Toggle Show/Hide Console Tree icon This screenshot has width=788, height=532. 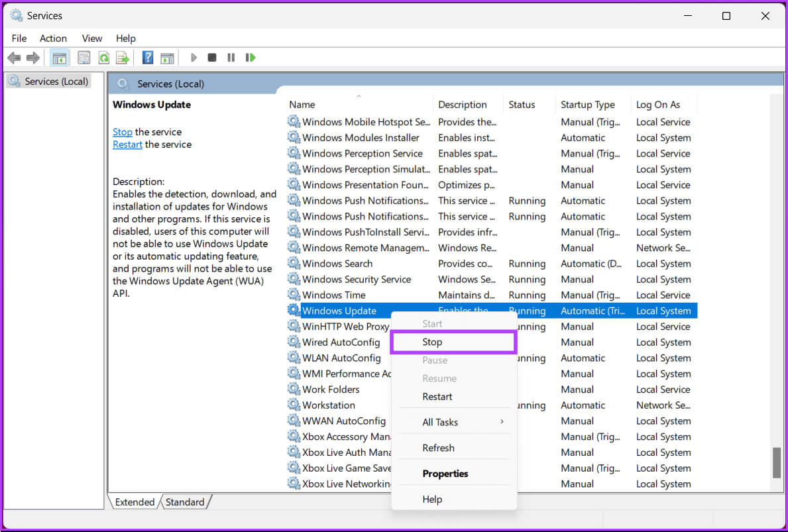pyautogui.click(x=59, y=58)
